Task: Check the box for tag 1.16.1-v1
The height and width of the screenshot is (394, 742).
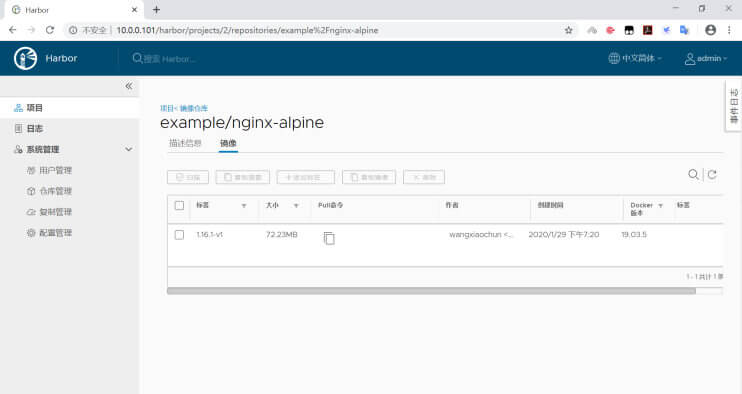Action: click(179, 235)
